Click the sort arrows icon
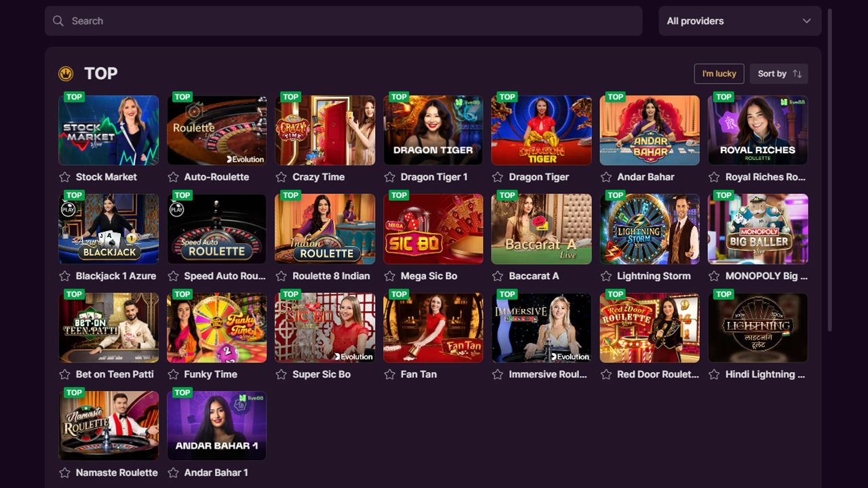Image resolution: width=868 pixels, height=488 pixels. 797,74
